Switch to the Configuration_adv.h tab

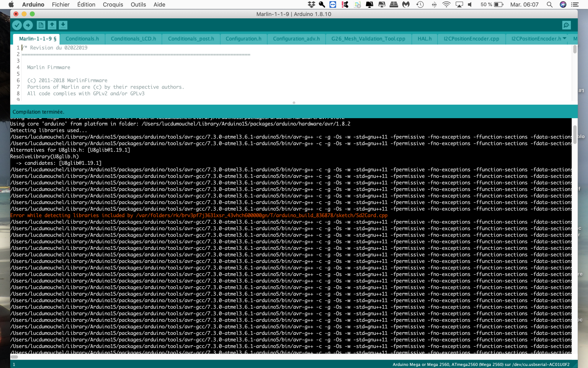296,39
